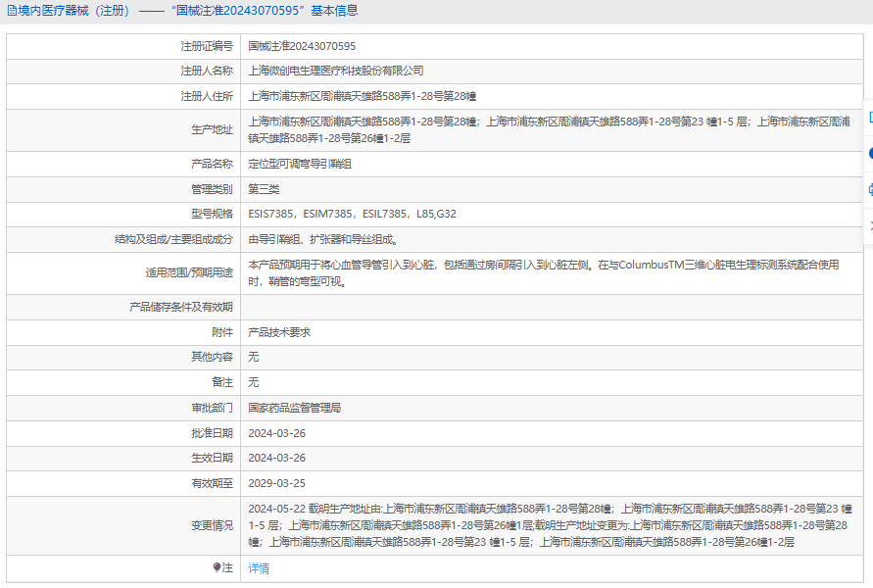Open the 详情 link in the 注 row
Viewport: 873px width, 588px height.
(x=259, y=568)
